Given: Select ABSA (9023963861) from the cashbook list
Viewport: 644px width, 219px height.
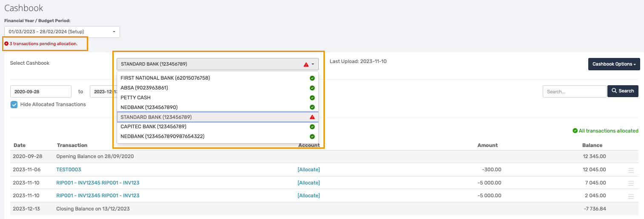Looking at the screenshot, I should pyautogui.click(x=218, y=88).
